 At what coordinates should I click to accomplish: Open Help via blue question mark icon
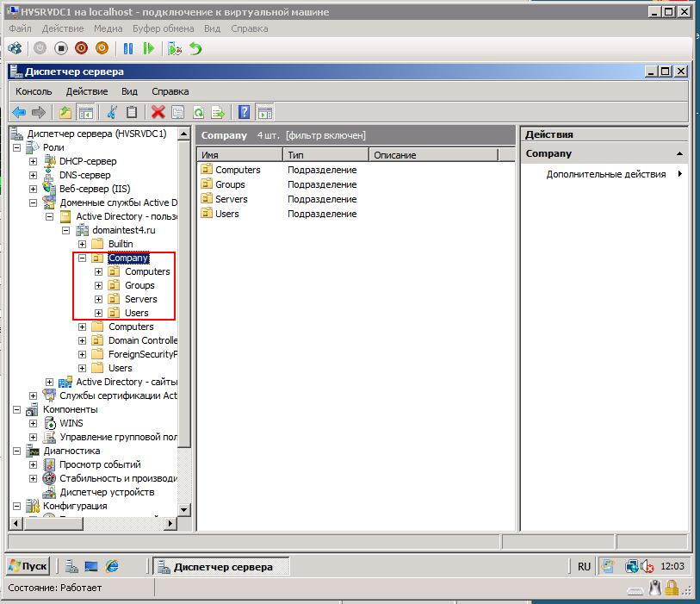245,112
